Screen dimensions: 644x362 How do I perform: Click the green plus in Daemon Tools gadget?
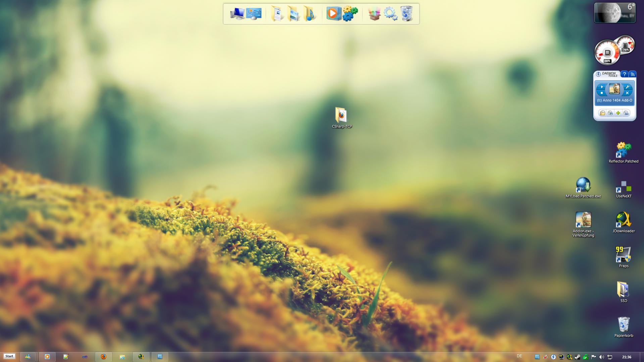[x=618, y=113]
